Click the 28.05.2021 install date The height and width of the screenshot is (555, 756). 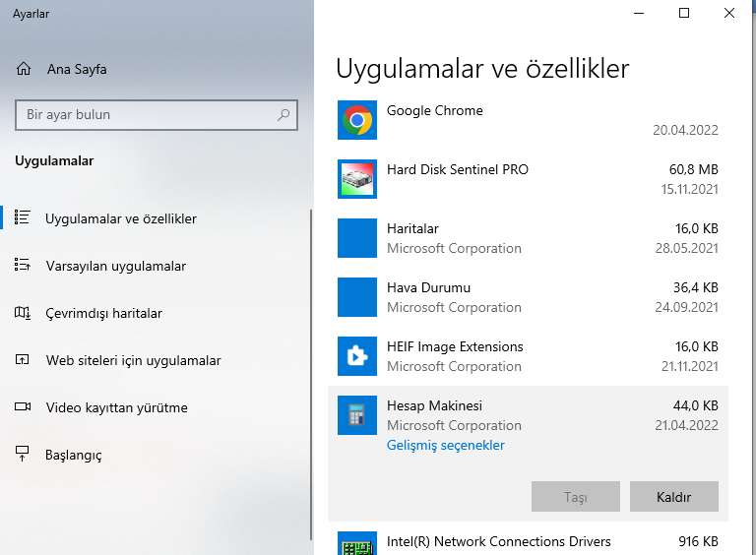pyautogui.click(x=686, y=248)
